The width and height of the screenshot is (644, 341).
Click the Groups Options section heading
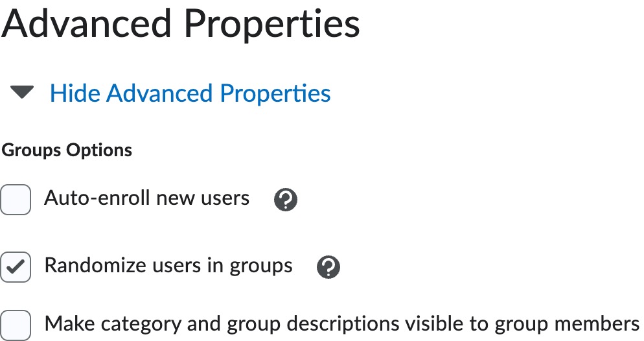pyautogui.click(x=67, y=150)
